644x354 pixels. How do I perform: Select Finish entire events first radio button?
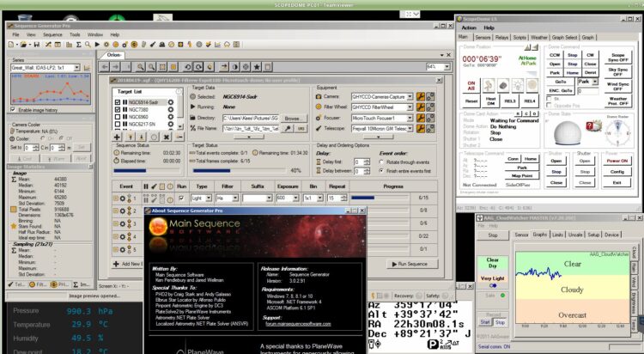[x=381, y=171]
